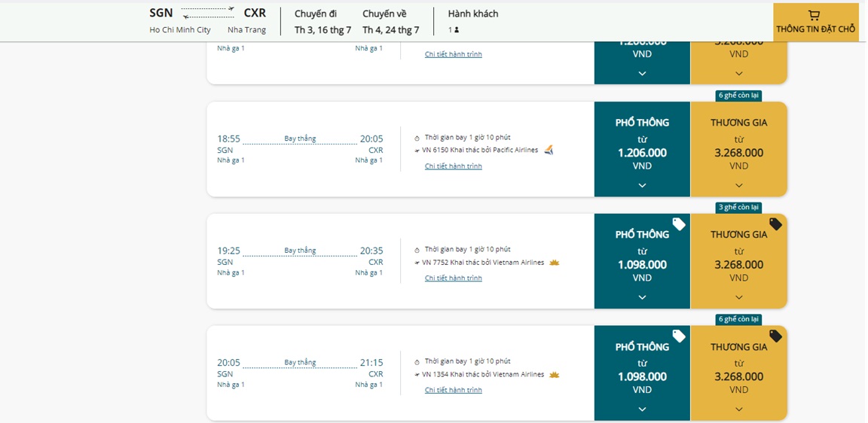Click the tag icon on 20:05 flight's Phổ thông fare
Viewport: 868px width, 423px height.
pyautogui.click(x=679, y=336)
